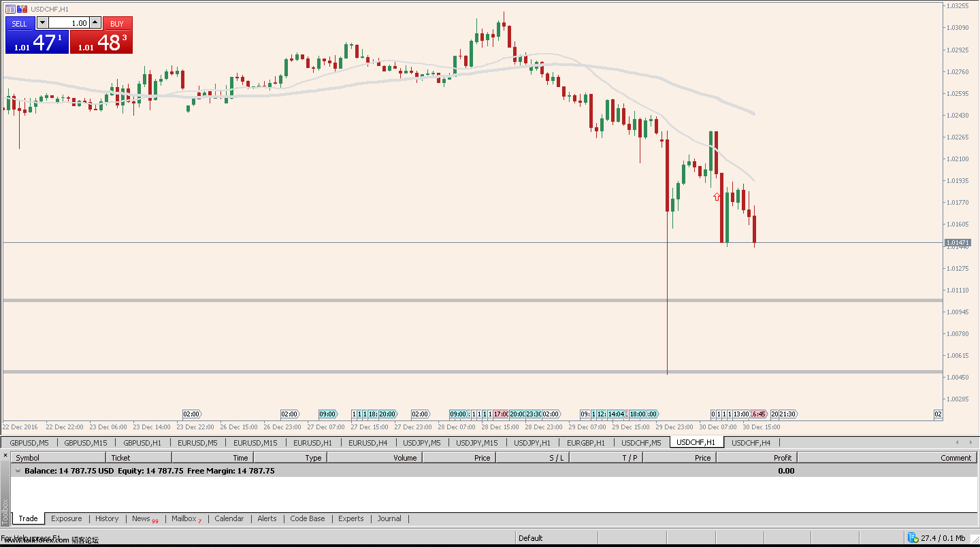The image size is (980, 547).
Task: Click the Default profile in status bar
Action: click(x=530, y=538)
